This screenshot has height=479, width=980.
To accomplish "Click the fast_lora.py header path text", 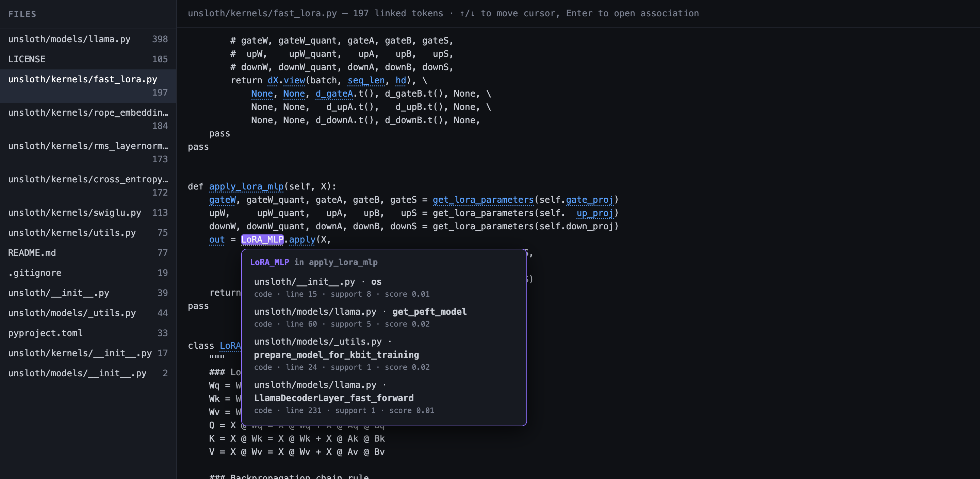I will click(x=262, y=13).
